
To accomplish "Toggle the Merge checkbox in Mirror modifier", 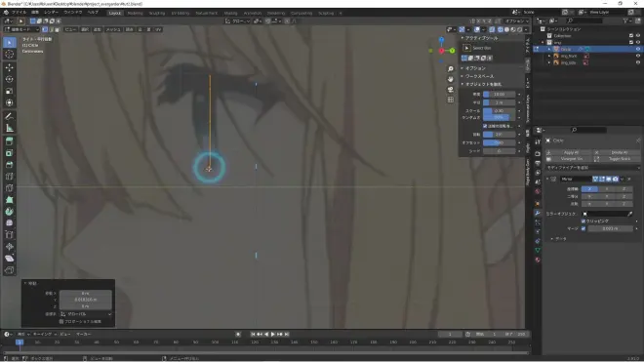I will tap(584, 228).
